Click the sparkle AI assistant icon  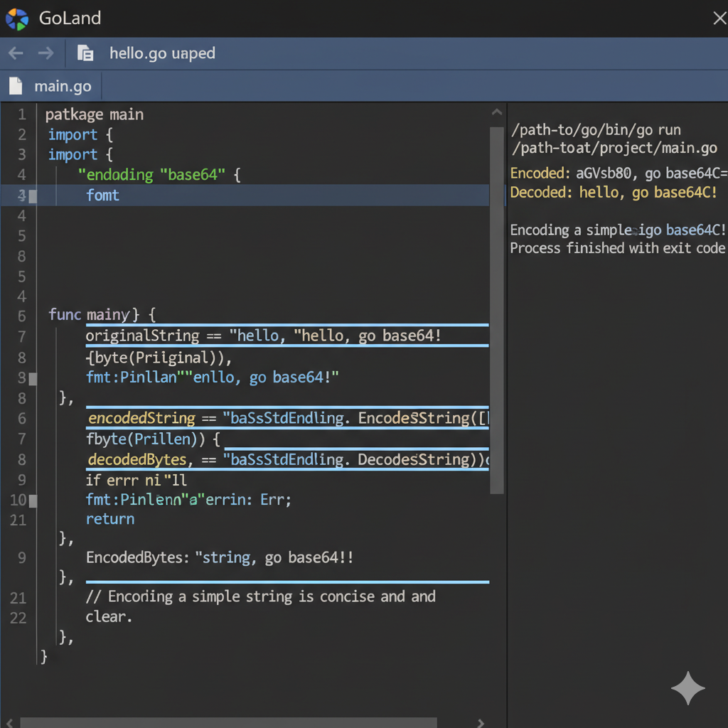[x=687, y=688]
